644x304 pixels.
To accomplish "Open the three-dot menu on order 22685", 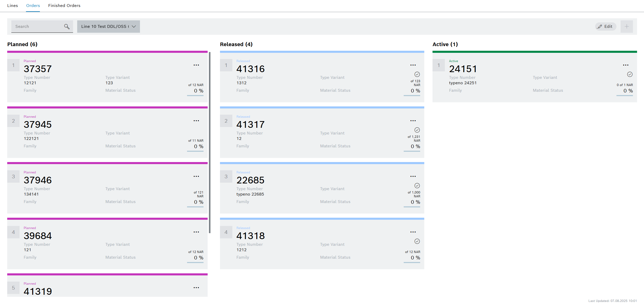I will tap(413, 176).
